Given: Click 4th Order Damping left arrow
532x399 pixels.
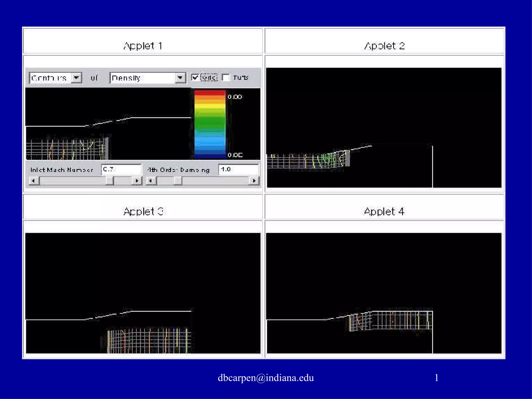Looking at the screenshot, I should (x=150, y=181).
